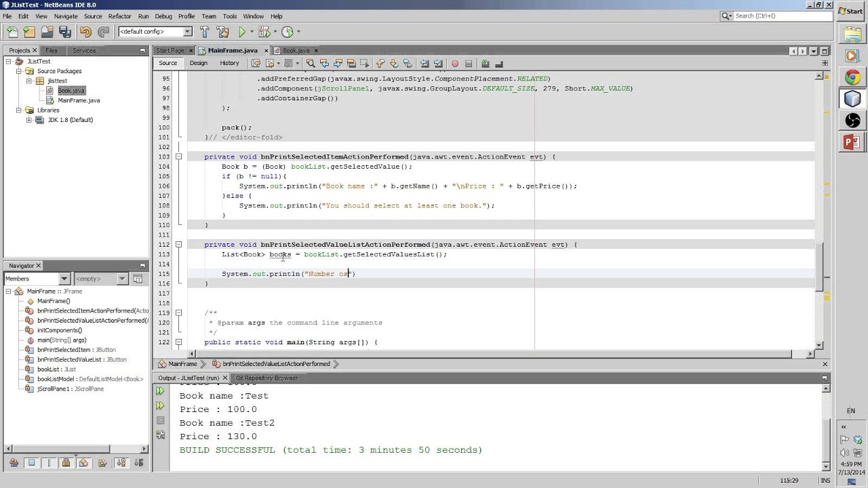Click the Save All icon

[64, 32]
